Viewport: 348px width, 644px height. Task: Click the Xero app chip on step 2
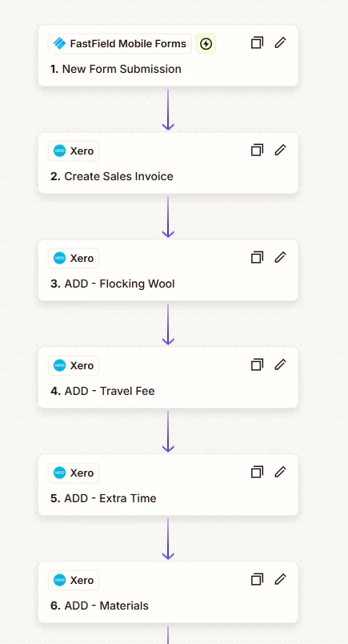tap(74, 151)
